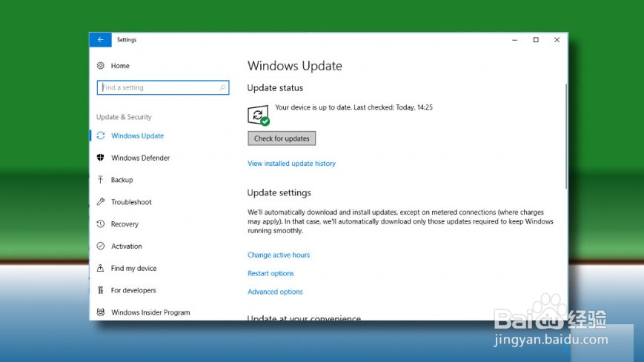Click the For developers tools icon

(101, 290)
